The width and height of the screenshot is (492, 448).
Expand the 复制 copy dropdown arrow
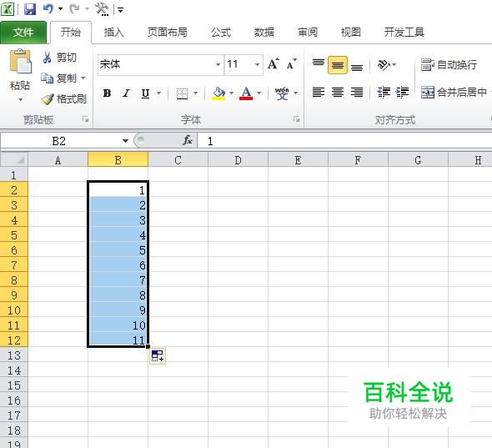click(83, 78)
